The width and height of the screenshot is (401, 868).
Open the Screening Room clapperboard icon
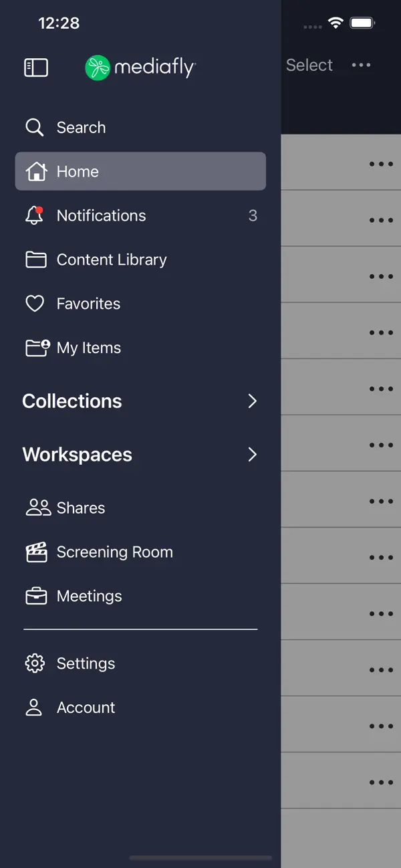(36, 552)
